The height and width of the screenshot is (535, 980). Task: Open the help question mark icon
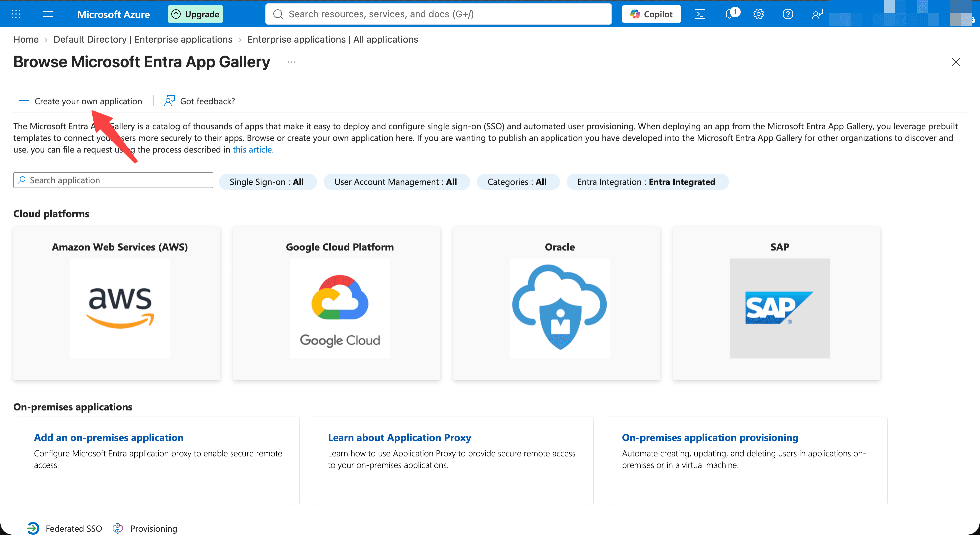(788, 14)
